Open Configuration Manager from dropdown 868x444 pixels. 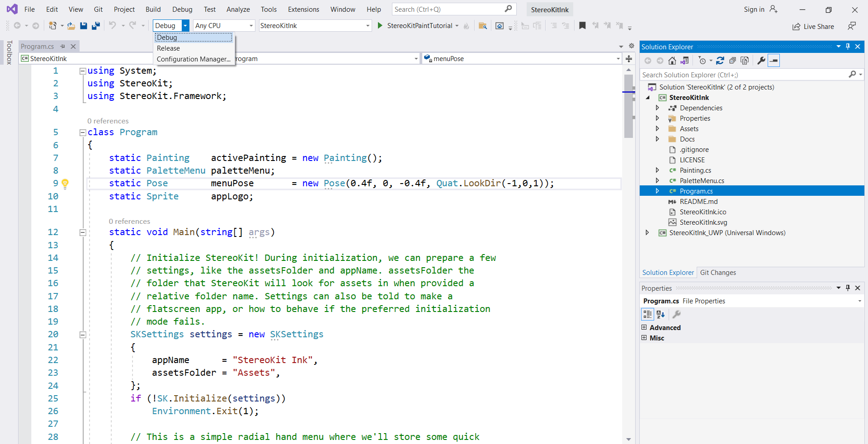coord(193,59)
